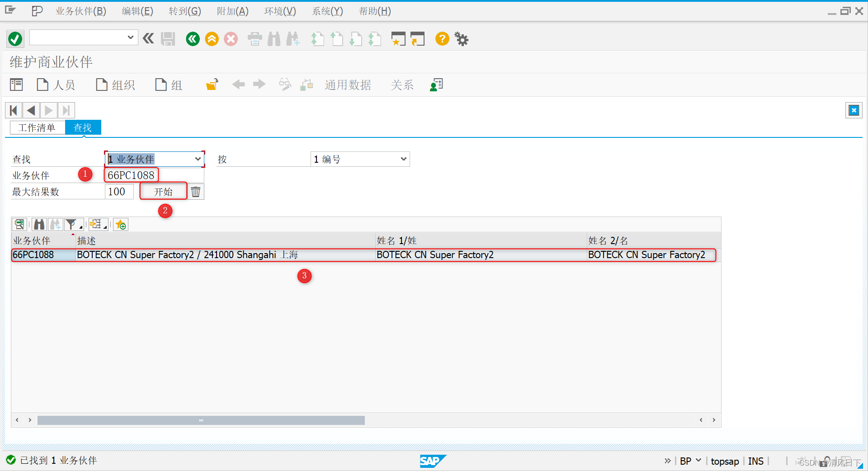868x471 pixels.
Task: Click the Find binoculars icon in toolbar
Action: click(274, 39)
